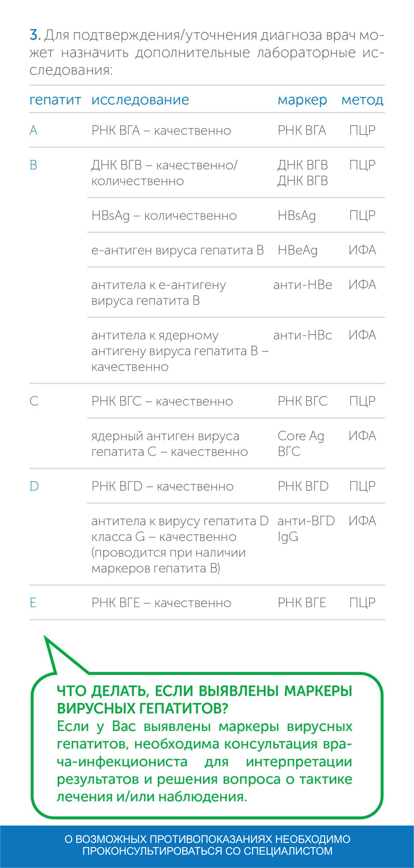This screenshot has width=414, height=868.
Task: Click the HBeAg marker cell
Action: pos(298,250)
